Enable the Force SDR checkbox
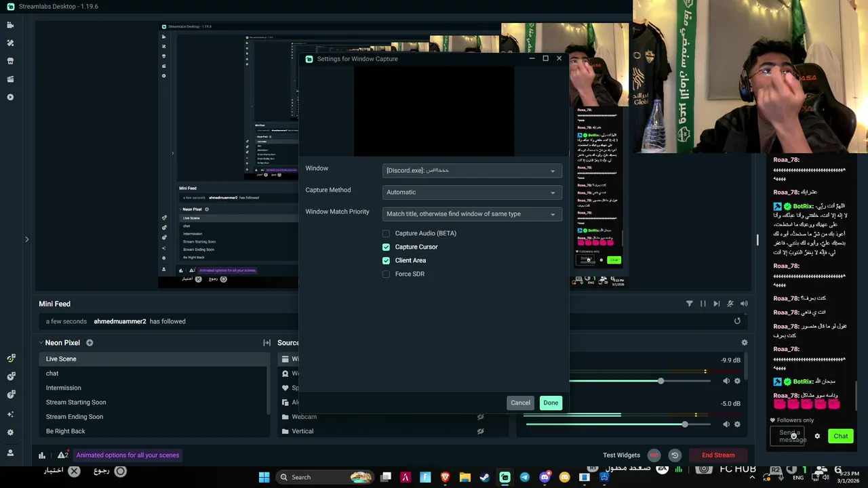The height and width of the screenshot is (488, 868). (x=386, y=274)
